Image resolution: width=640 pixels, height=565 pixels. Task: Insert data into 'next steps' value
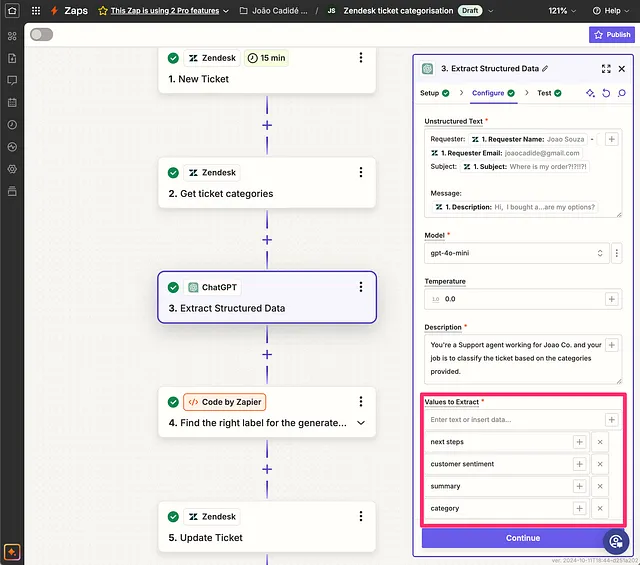point(580,442)
